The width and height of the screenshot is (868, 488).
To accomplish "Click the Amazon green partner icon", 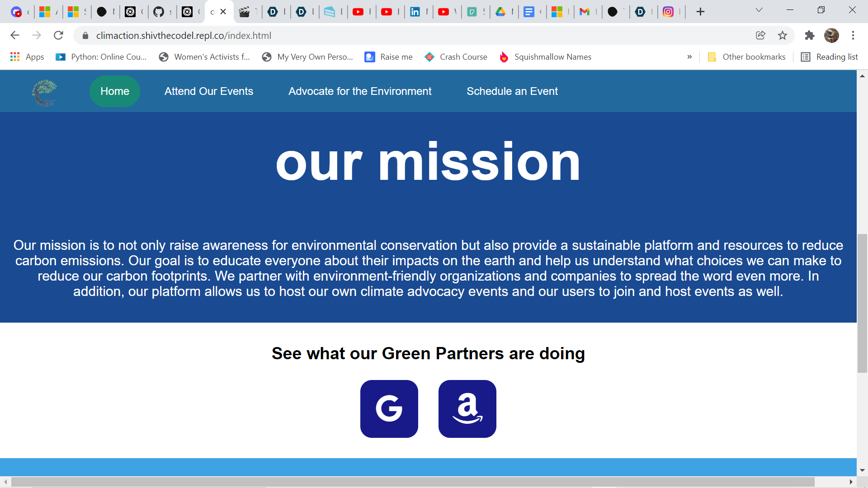I will click(467, 408).
